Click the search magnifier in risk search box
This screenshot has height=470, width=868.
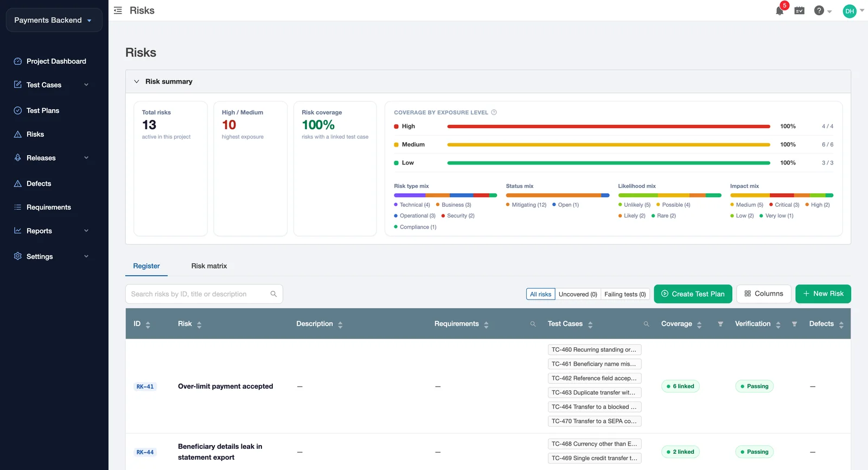(273, 294)
